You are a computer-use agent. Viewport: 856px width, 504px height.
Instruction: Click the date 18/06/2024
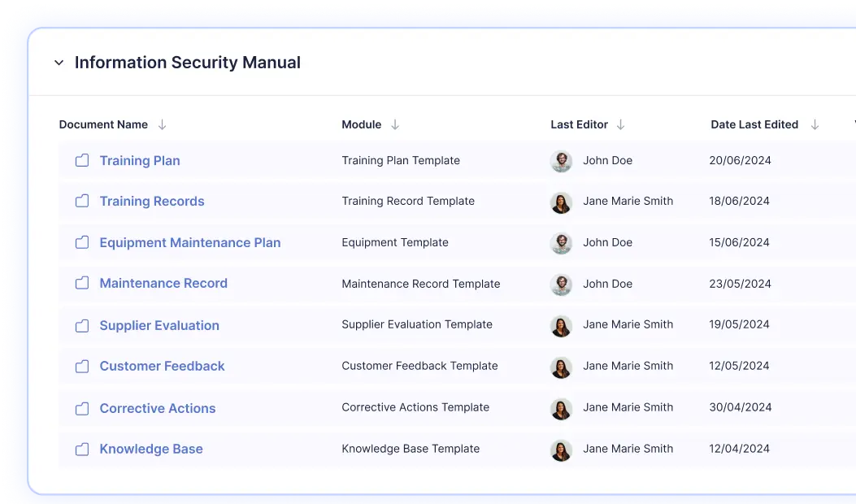[x=739, y=201]
